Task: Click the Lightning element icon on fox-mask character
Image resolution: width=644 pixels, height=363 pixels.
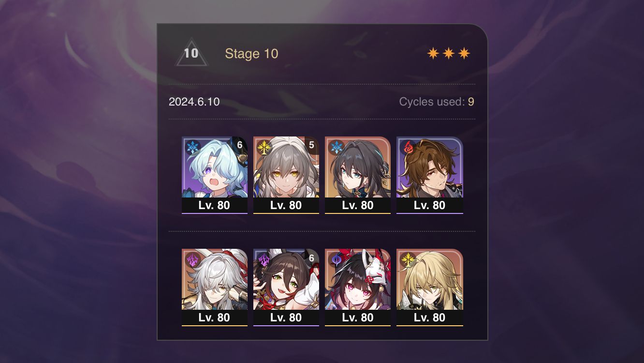Action: click(336, 259)
